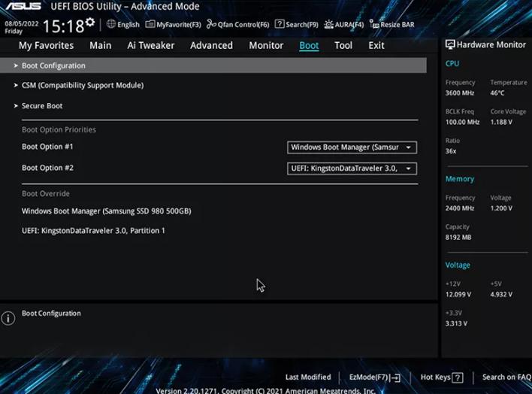The image size is (532, 394).
Task: Click the Voltage section heading
Action: pos(458,265)
